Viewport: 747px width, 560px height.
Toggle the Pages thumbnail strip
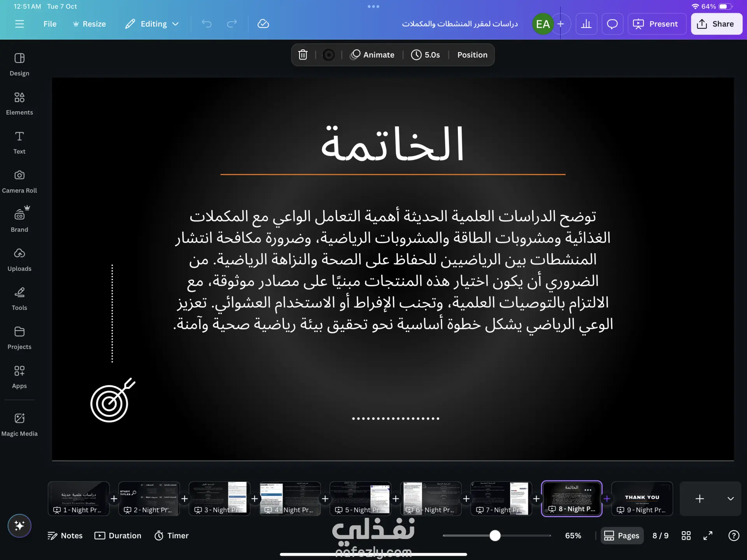point(622,535)
